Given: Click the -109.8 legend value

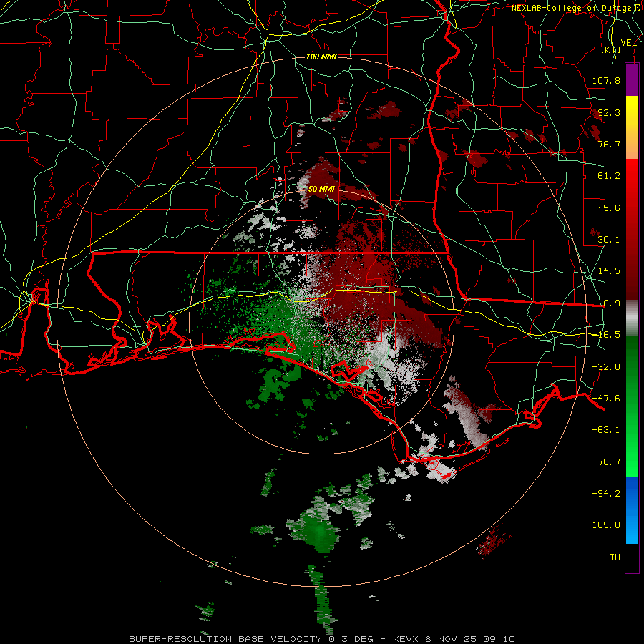Looking at the screenshot, I should click(603, 525).
